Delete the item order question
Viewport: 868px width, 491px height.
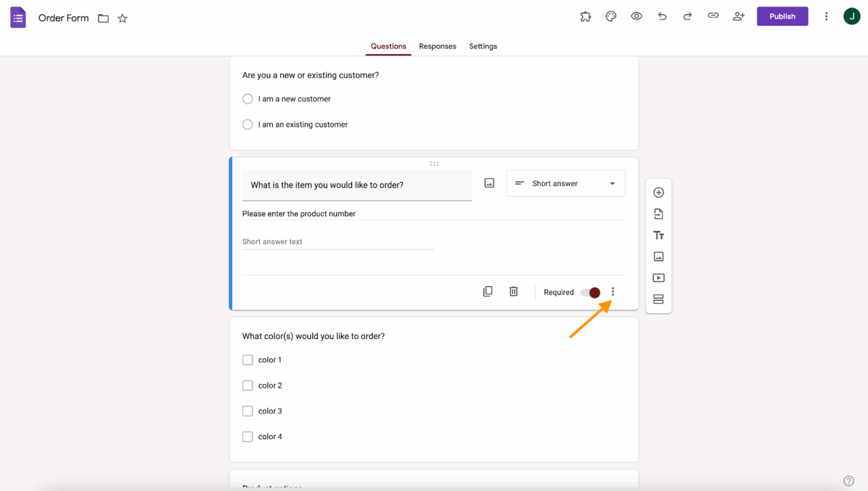(513, 291)
